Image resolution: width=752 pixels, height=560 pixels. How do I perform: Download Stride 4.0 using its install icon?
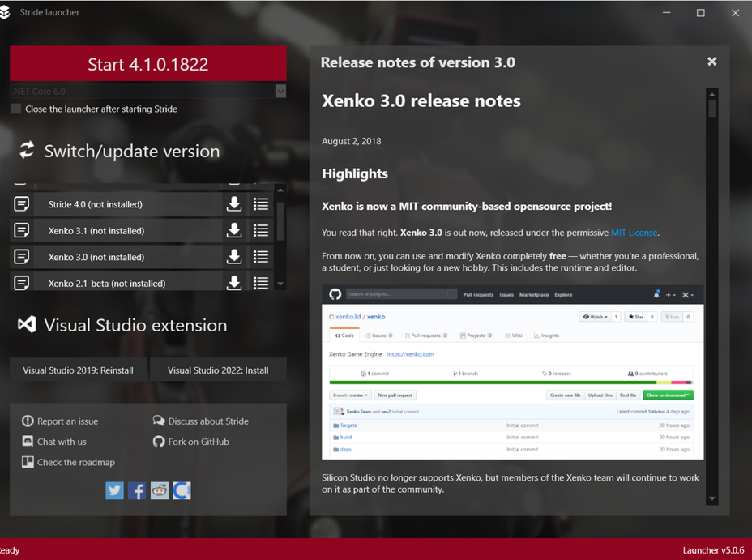[234, 204]
